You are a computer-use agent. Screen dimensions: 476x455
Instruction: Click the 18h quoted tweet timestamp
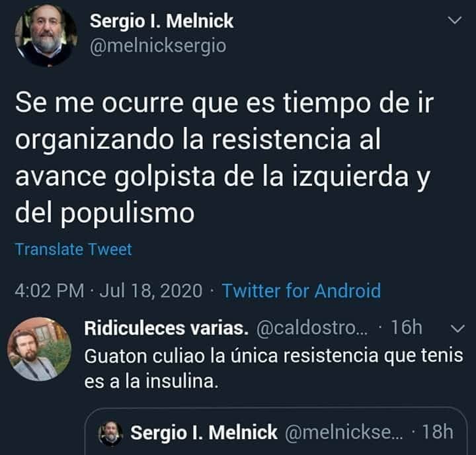pos(438,432)
